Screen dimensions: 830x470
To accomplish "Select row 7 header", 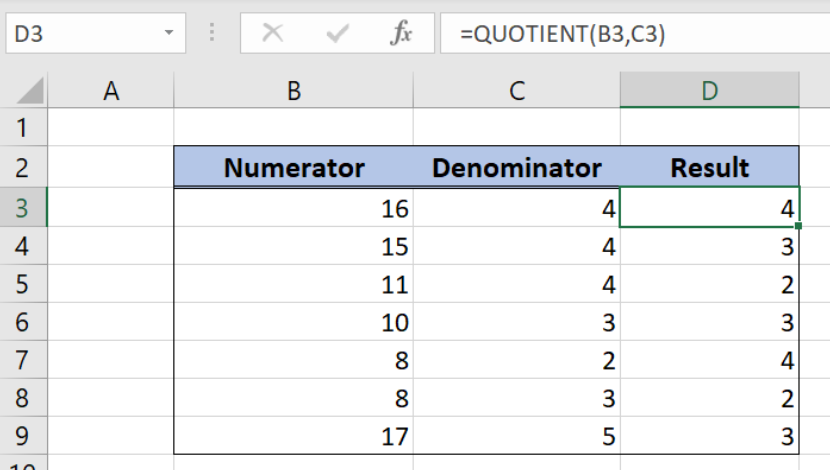I will 23,360.
